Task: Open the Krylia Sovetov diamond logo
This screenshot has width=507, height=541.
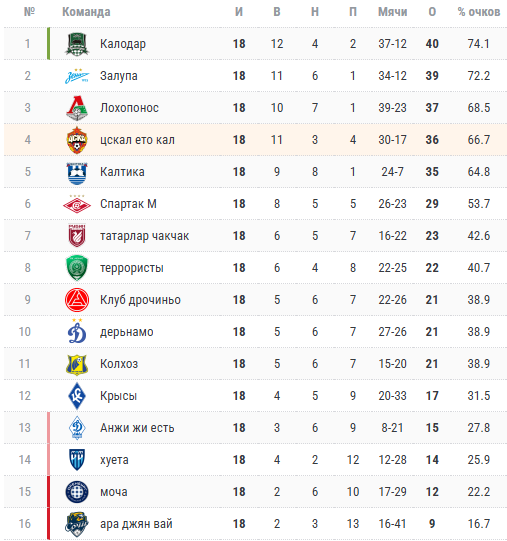Action: click(x=77, y=396)
